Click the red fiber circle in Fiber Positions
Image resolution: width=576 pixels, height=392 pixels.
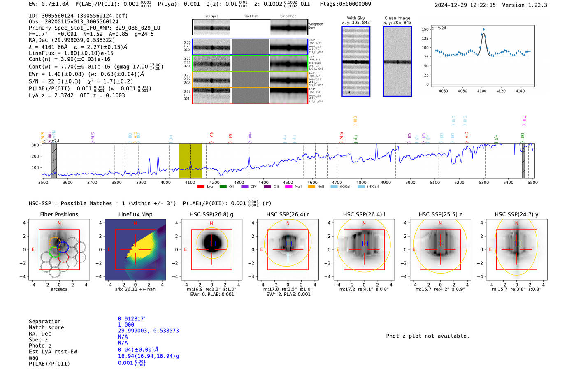tap(63, 257)
